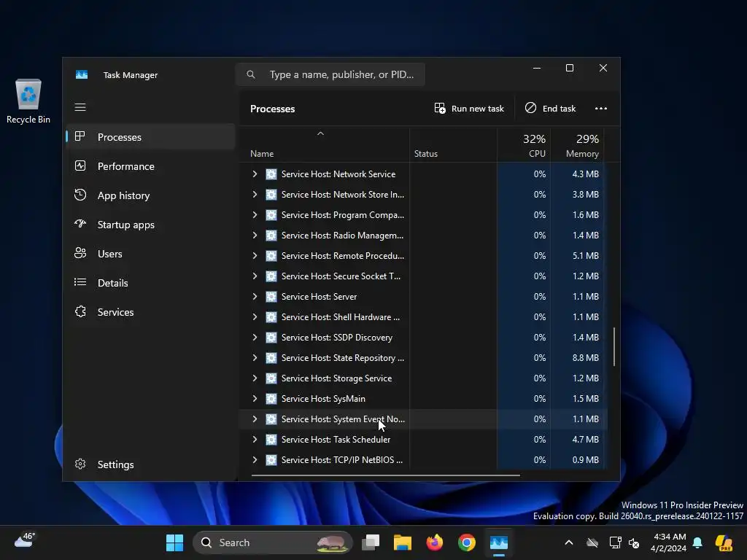Expand Service Host: Radio Managem... row
747x560 pixels.
255,236
